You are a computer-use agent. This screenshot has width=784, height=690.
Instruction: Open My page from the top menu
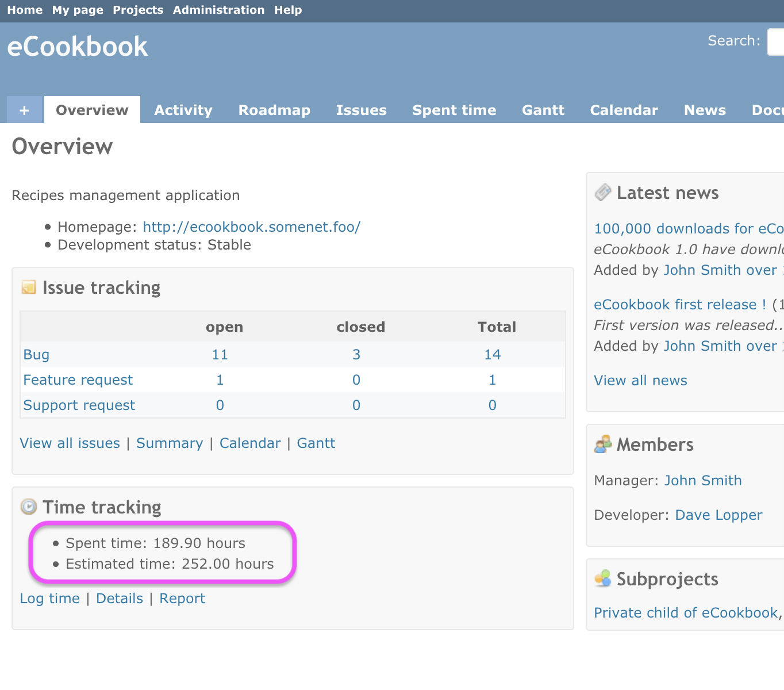pos(78,10)
